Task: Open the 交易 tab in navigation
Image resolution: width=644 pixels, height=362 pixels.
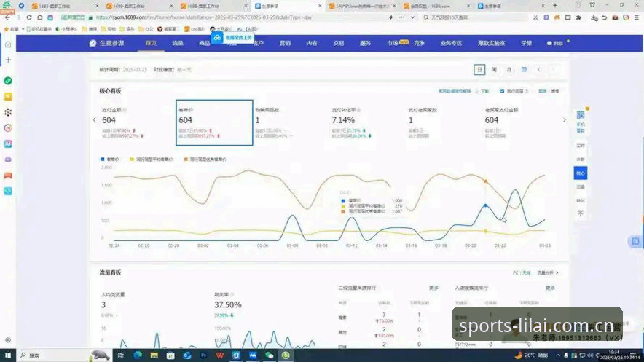Action: click(x=339, y=43)
